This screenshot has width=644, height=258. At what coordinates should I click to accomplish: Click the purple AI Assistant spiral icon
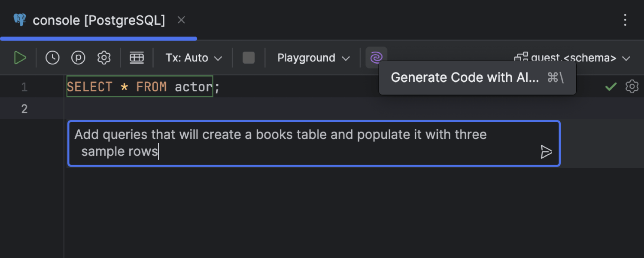point(376,58)
